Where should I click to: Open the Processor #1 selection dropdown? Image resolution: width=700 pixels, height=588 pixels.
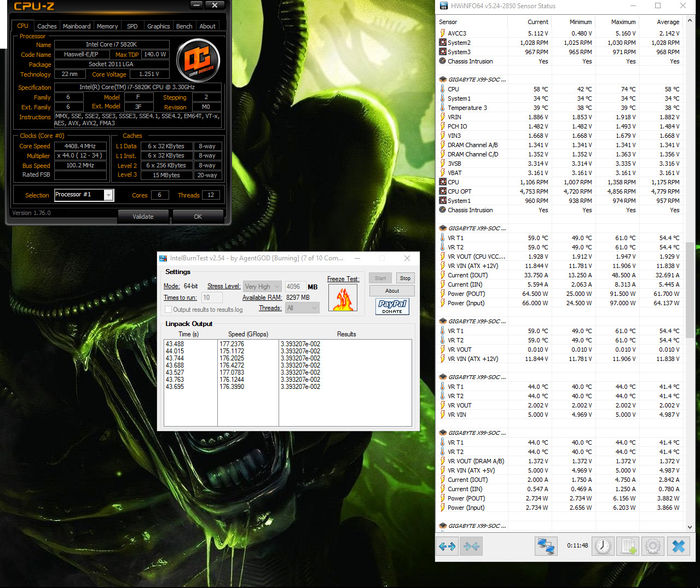[108, 195]
